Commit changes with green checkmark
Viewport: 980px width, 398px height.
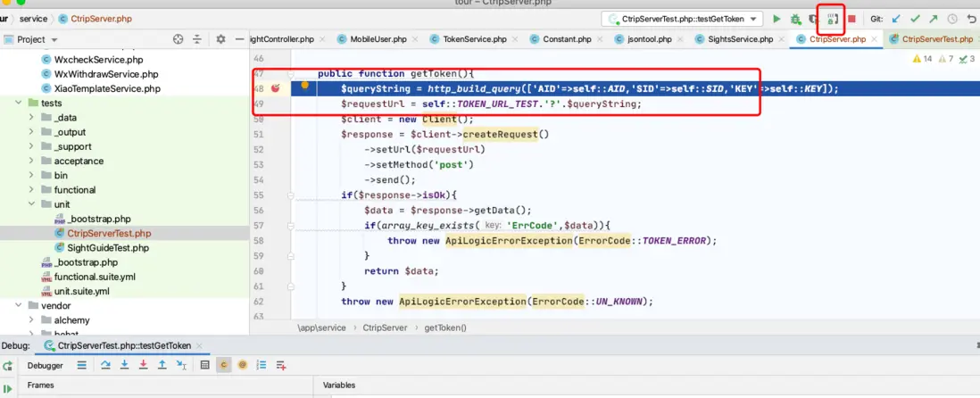[915, 20]
